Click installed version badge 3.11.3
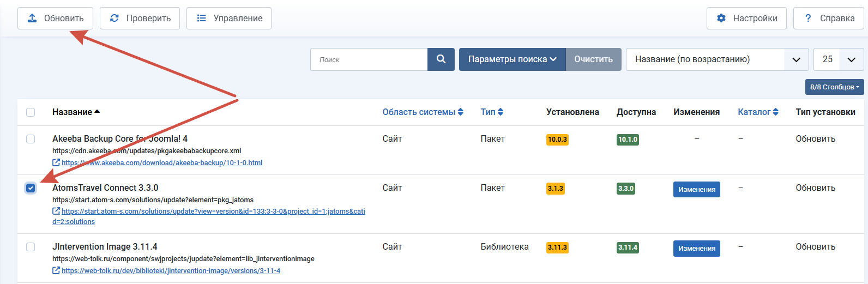Screen dimensions: 868x284 (557, 247)
